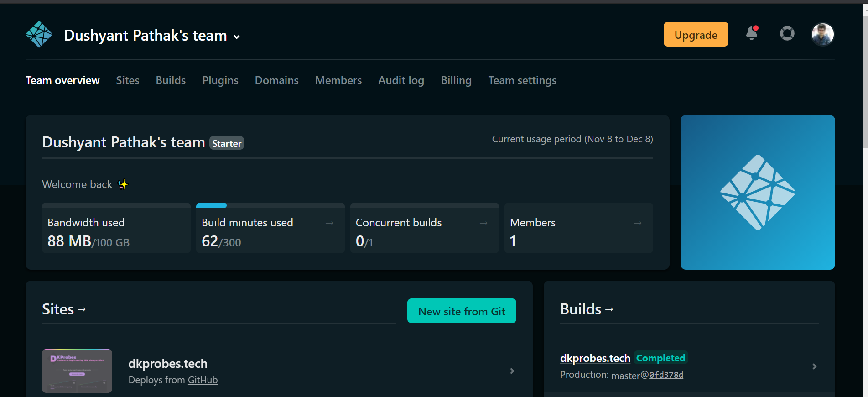Click the Upgrade button
Screen dimensions: 868x397
coord(696,34)
